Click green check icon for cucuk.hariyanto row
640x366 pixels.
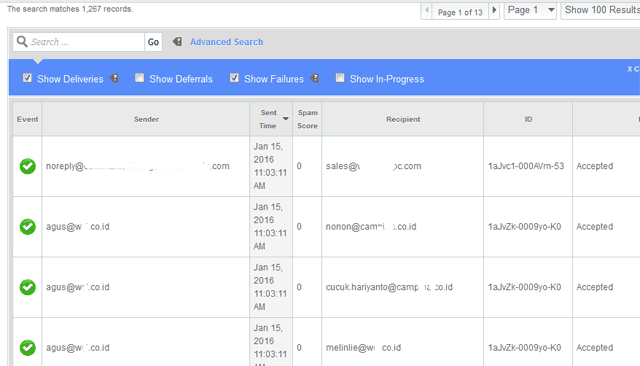tap(28, 287)
